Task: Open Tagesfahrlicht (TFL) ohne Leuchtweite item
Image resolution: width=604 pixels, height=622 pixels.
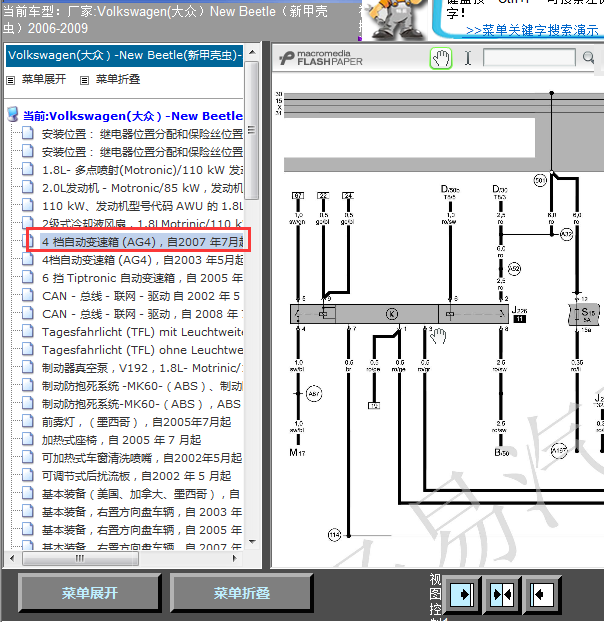Action: pyautogui.click(x=142, y=350)
